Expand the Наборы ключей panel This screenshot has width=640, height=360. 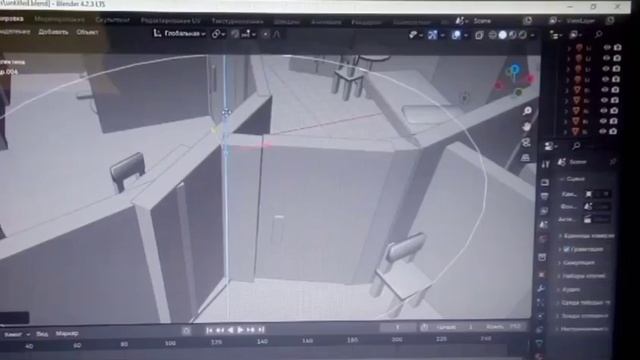582,276
